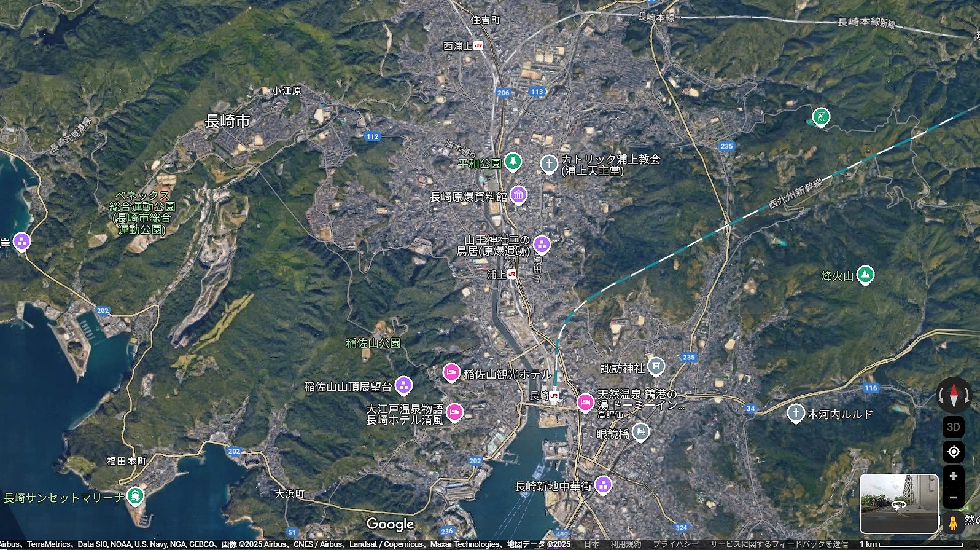Select the 浦上 JR station icon
The width and height of the screenshot is (980, 550).
pyautogui.click(x=511, y=275)
